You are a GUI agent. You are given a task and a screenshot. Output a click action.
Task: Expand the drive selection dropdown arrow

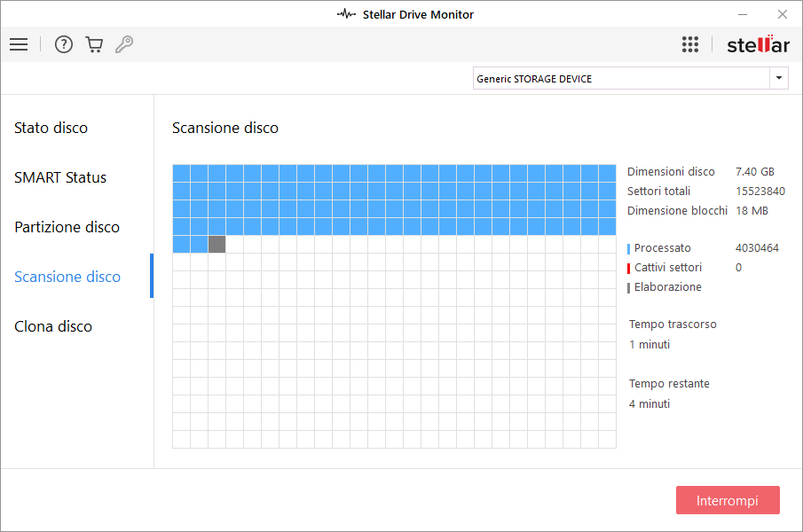779,79
